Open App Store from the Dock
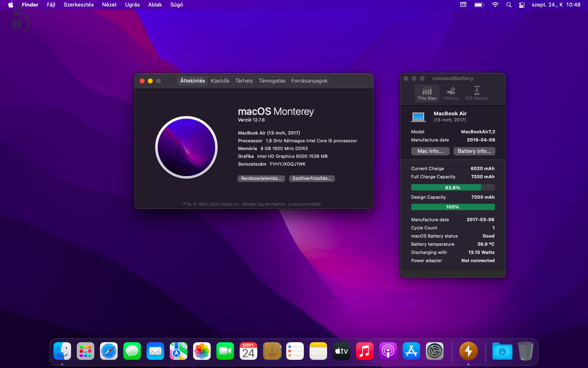The image size is (588, 368). click(x=411, y=351)
